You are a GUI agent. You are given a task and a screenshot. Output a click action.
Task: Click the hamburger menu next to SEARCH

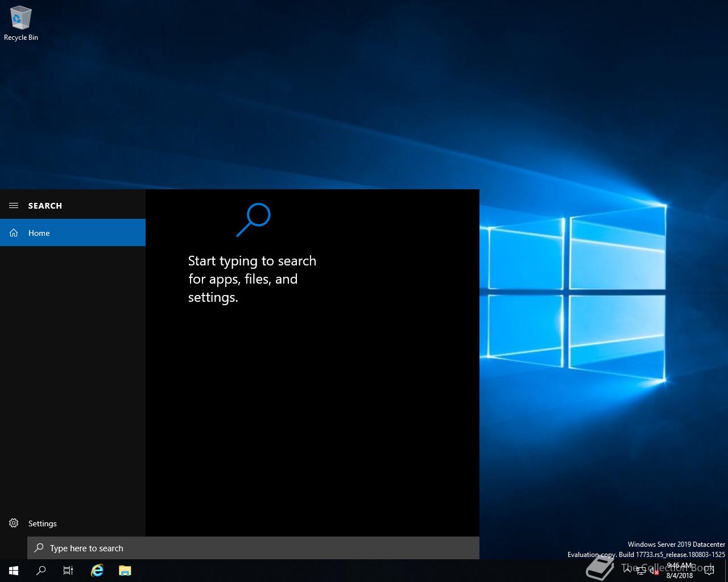14,206
